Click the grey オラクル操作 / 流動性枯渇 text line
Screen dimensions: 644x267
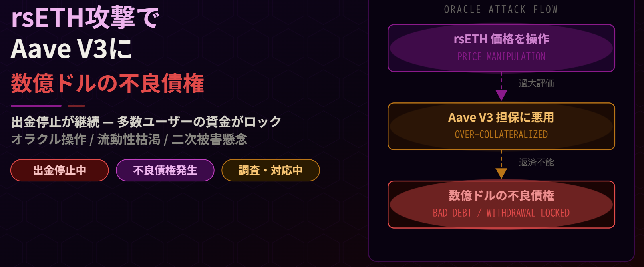coord(129,139)
